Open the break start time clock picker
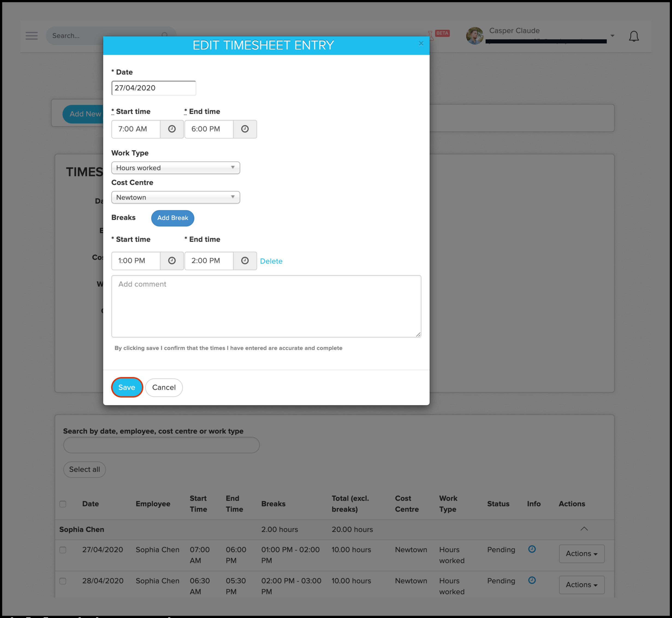The width and height of the screenshot is (672, 618). [172, 261]
